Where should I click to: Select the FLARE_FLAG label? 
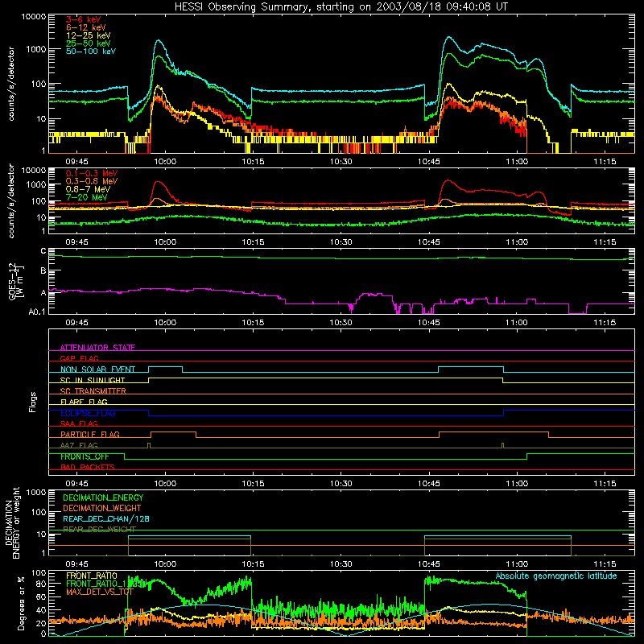84,402
